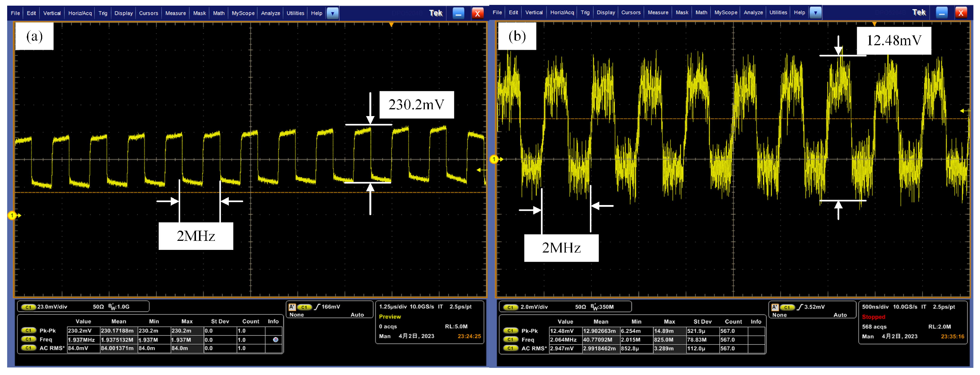
Task: Click the C1 badge beside 23.0mV/div
Action: click(x=28, y=307)
